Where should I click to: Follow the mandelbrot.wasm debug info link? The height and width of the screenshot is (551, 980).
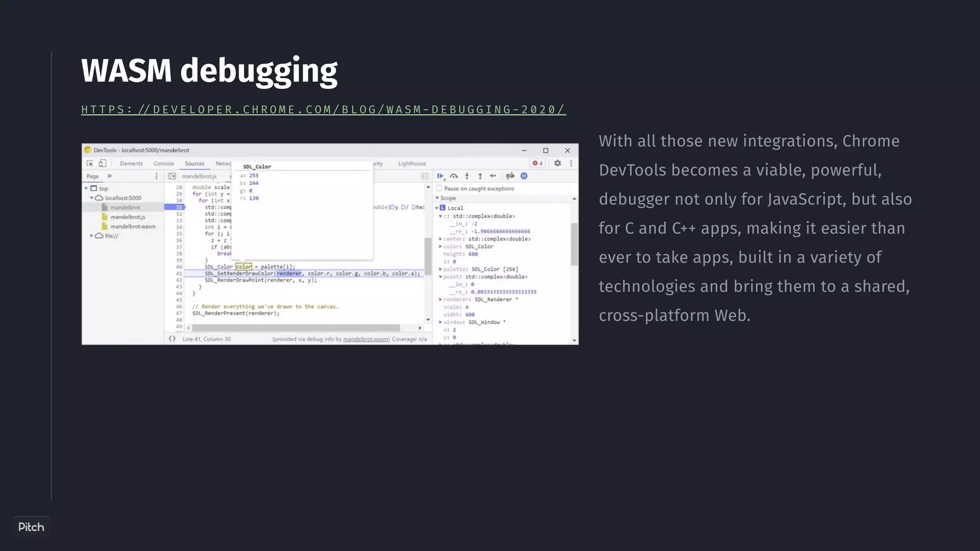click(x=366, y=339)
